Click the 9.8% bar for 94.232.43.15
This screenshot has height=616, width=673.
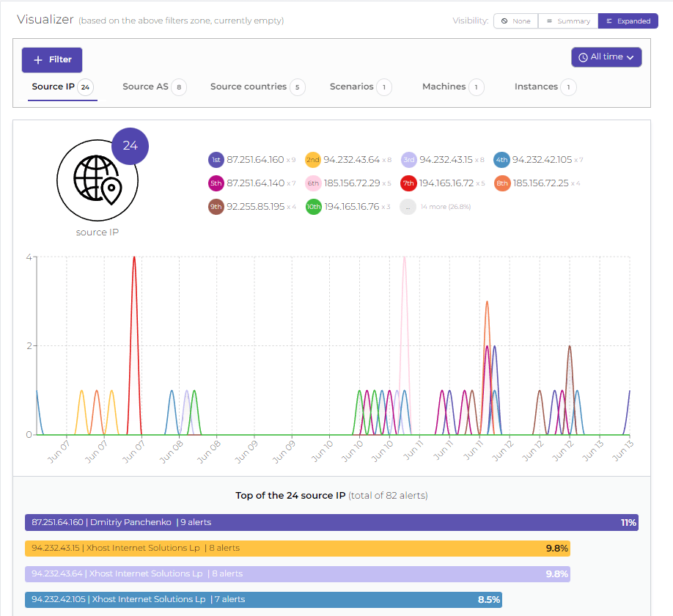(297, 548)
